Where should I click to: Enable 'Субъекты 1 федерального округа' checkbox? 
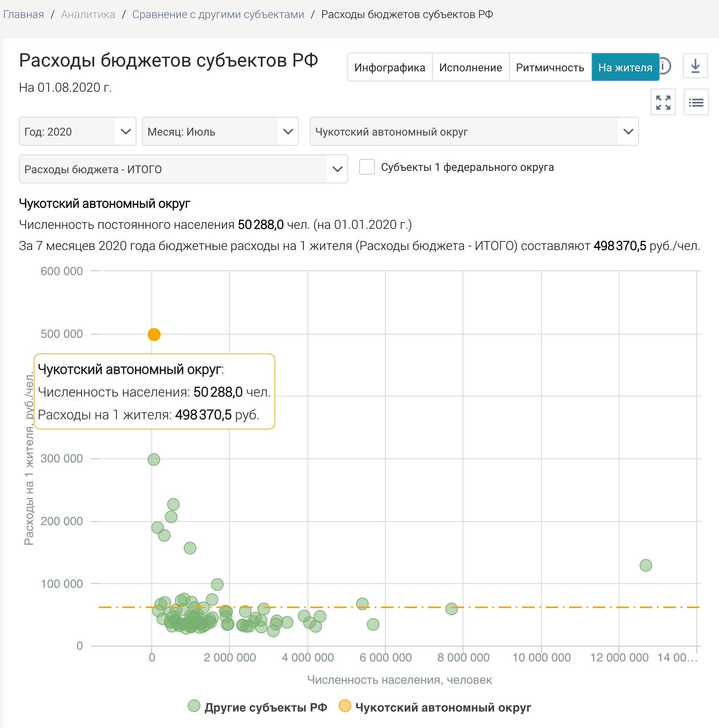click(x=367, y=167)
